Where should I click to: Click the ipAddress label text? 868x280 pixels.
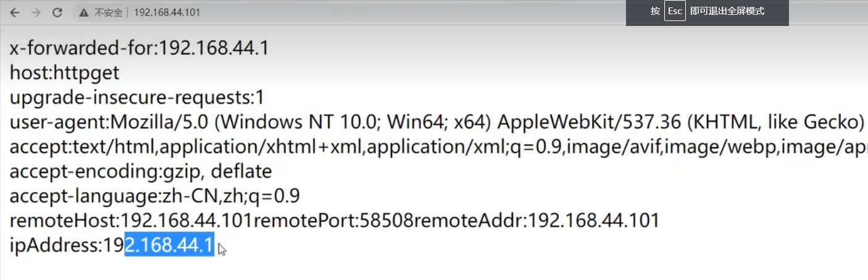54,245
